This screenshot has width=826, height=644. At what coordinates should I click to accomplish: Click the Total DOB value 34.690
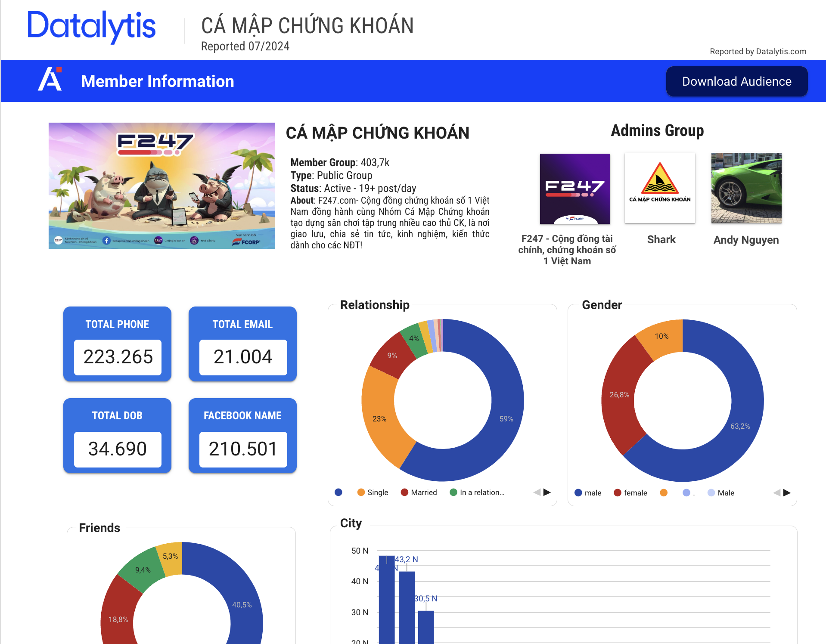point(118,449)
